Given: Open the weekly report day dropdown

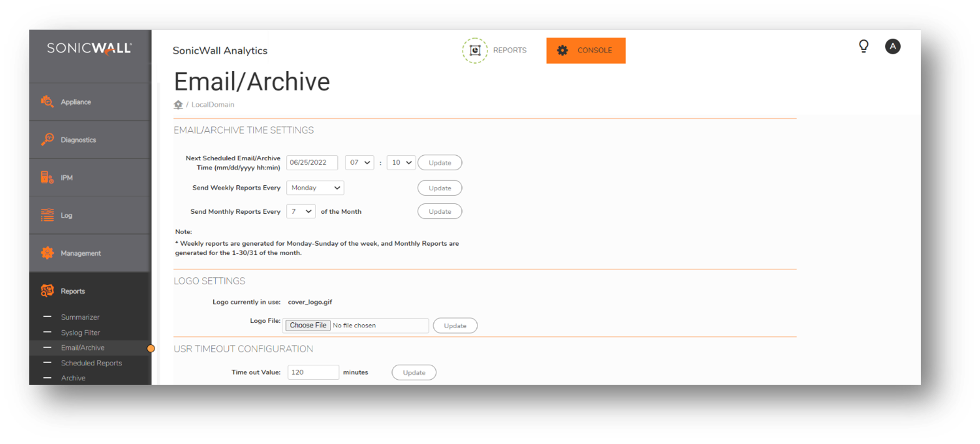Looking at the screenshot, I should 315,188.
